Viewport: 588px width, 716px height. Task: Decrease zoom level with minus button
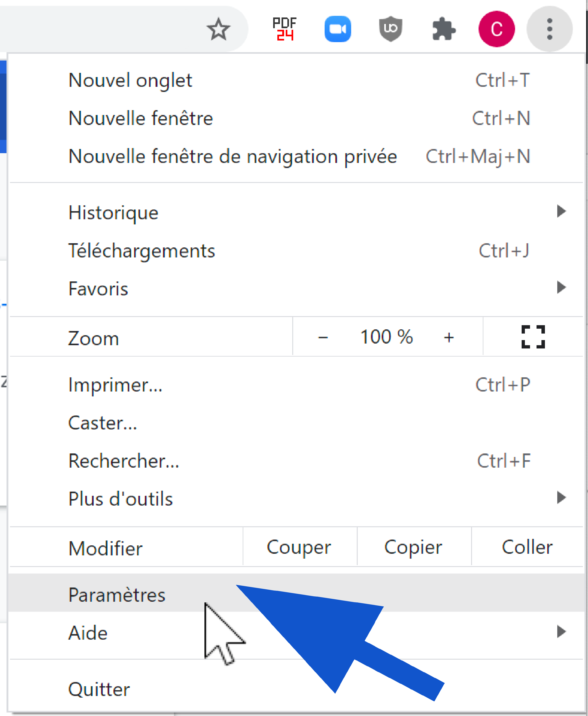(x=323, y=337)
